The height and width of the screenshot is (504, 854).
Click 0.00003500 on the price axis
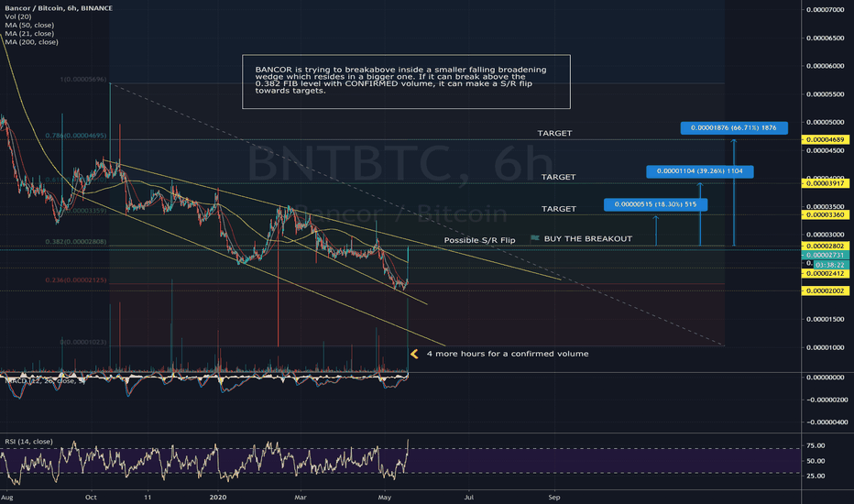[825, 206]
